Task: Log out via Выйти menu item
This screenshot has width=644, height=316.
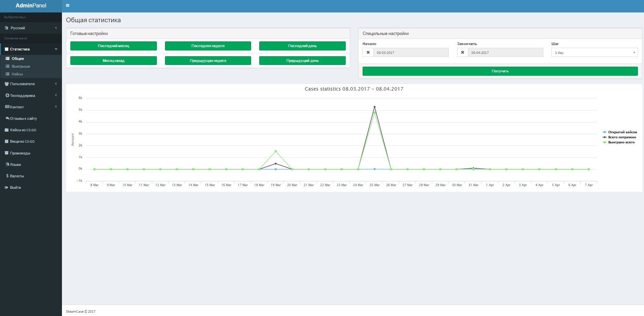Action: 31,187
